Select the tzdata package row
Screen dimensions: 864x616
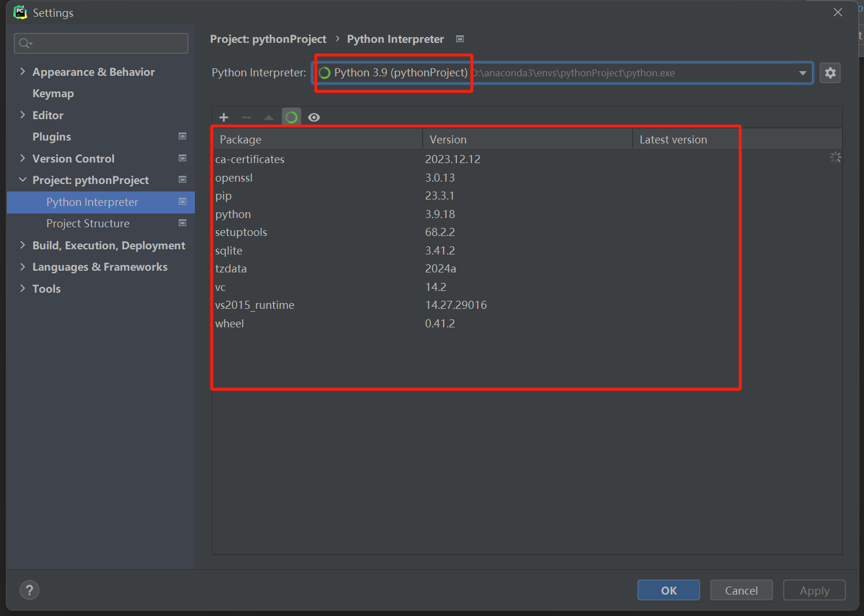pos(527,268)
